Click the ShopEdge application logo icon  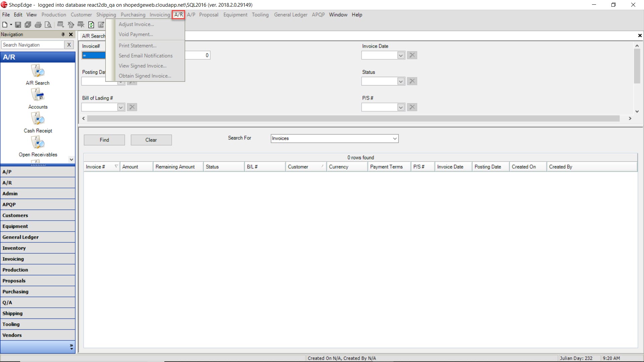click(x=4, y=5)
